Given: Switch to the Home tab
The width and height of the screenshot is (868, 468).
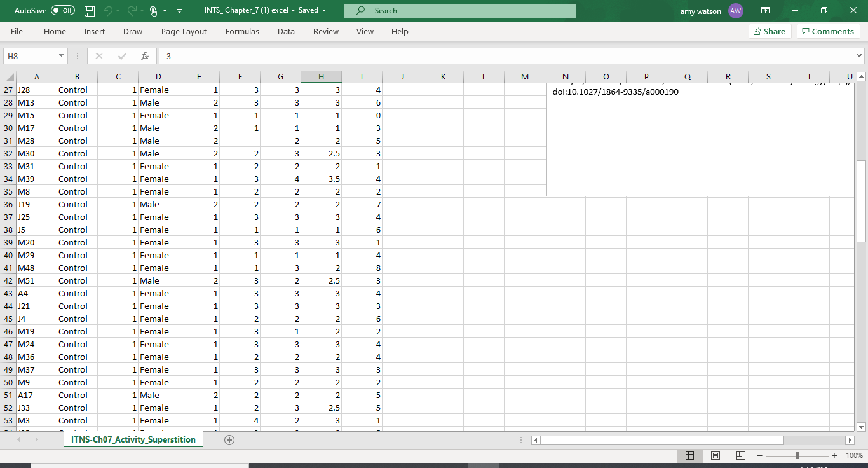Looking at the screenshot, I should [x=55, y=32].
